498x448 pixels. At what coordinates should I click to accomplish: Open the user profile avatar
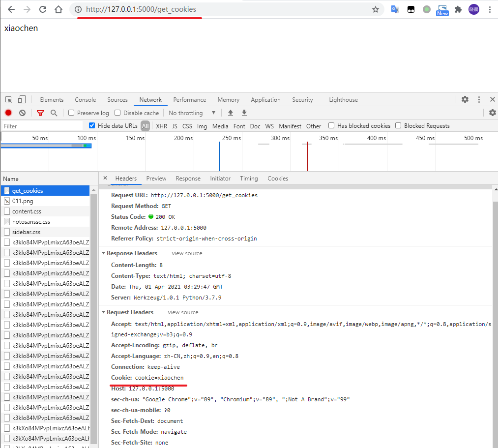(473, 9)
